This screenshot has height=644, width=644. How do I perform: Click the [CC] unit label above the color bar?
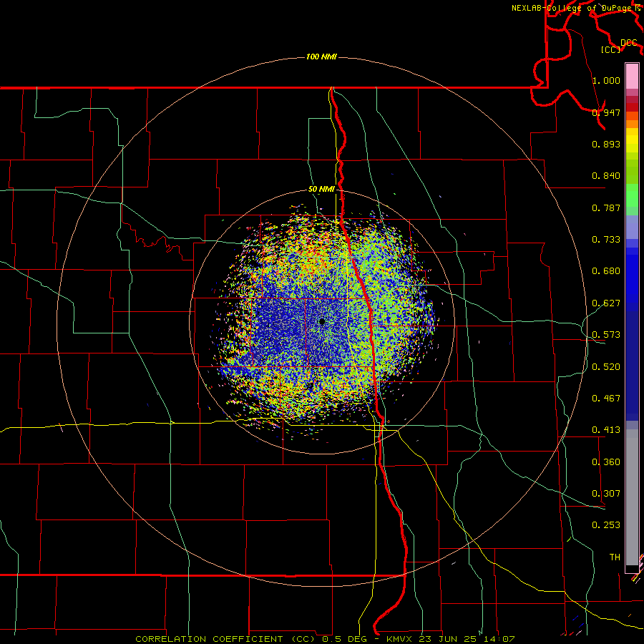[610, 49]
